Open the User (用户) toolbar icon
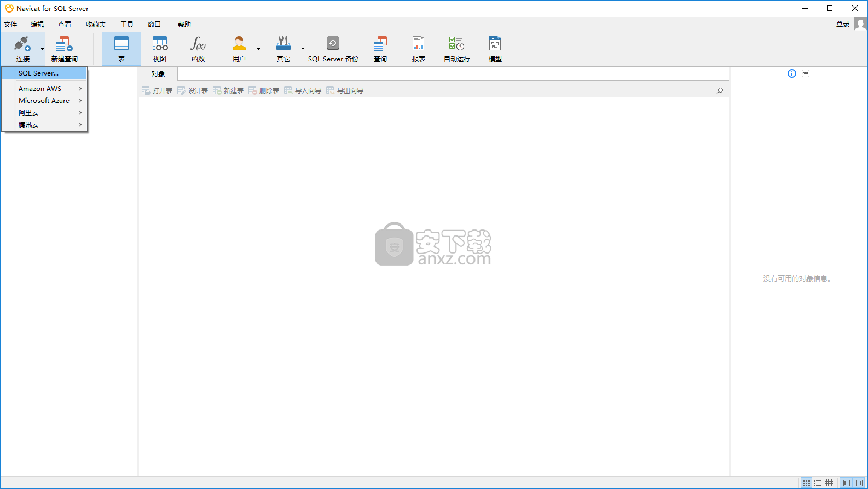The height and width of the screenshot is (489, 868). tap(239, 49)
